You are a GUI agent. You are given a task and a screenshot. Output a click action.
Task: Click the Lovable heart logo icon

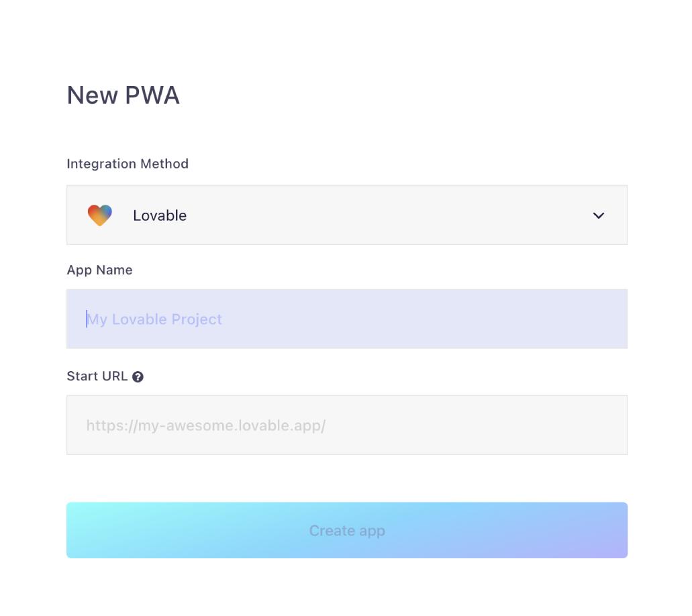(99, 215)
